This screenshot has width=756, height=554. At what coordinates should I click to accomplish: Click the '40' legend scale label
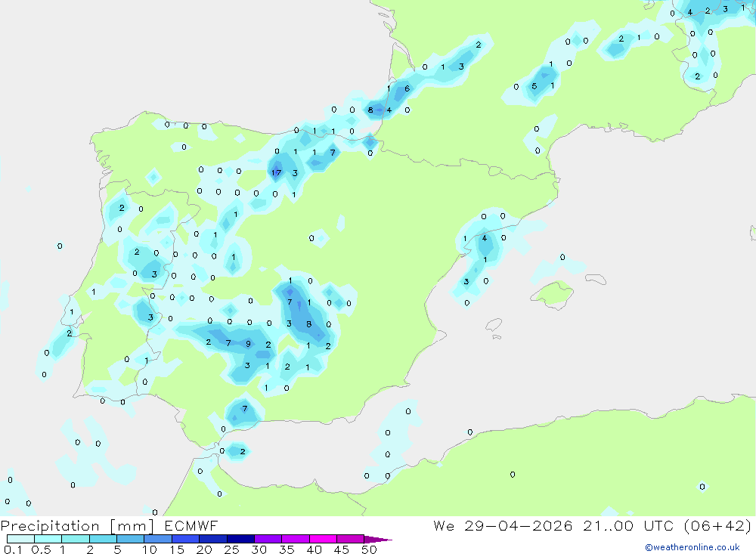[x=314, y=549]
